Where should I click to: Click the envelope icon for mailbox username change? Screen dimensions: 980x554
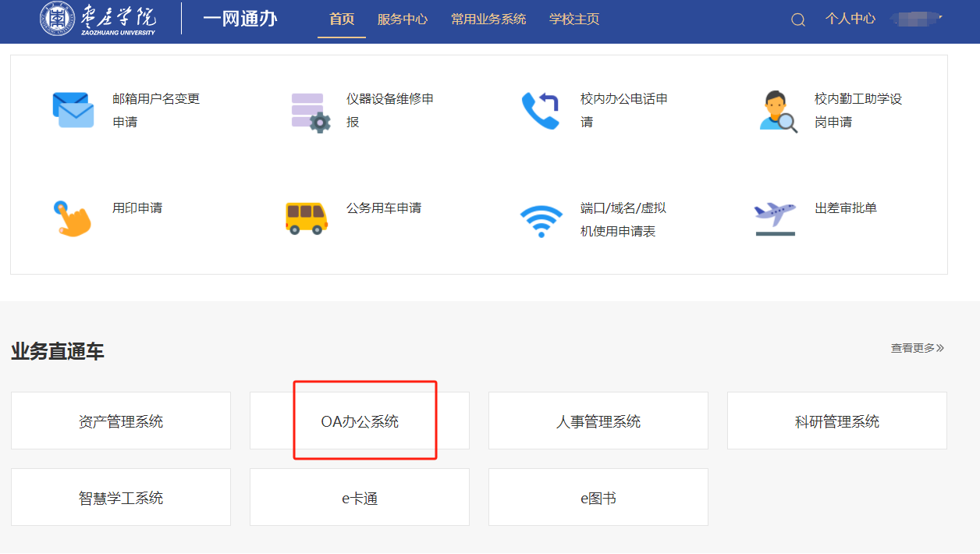(x=73, y=110)
